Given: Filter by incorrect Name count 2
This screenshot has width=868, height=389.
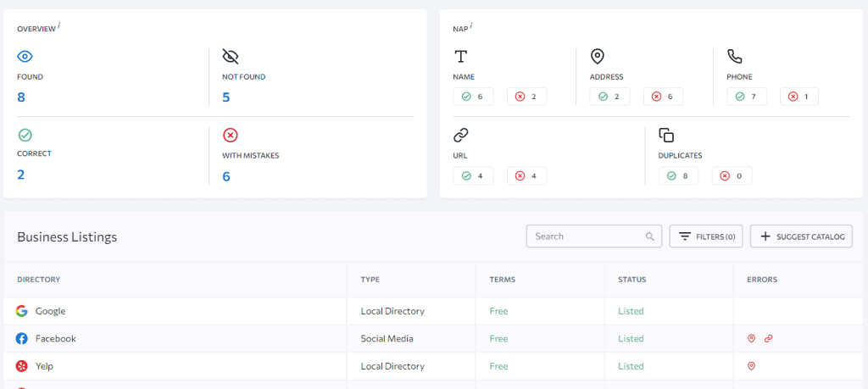Looking at the screenshot, I should coord(526,97).
